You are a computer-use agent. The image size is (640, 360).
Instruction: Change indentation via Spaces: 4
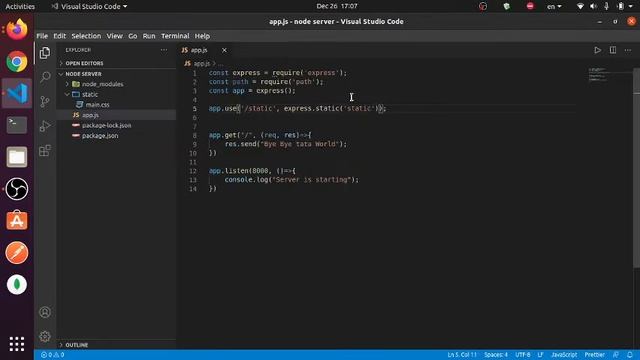tap(496, 355)
